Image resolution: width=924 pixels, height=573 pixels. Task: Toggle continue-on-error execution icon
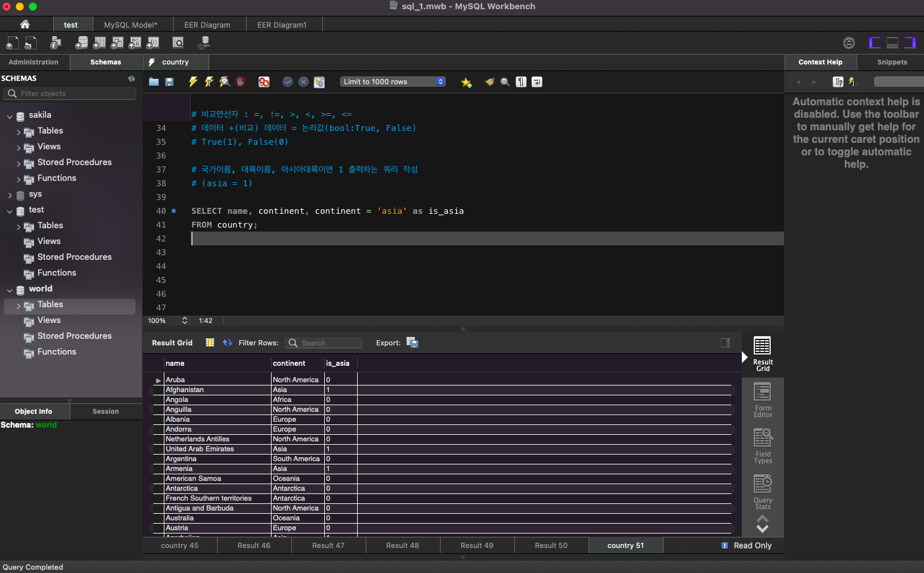tap(264, 82)
